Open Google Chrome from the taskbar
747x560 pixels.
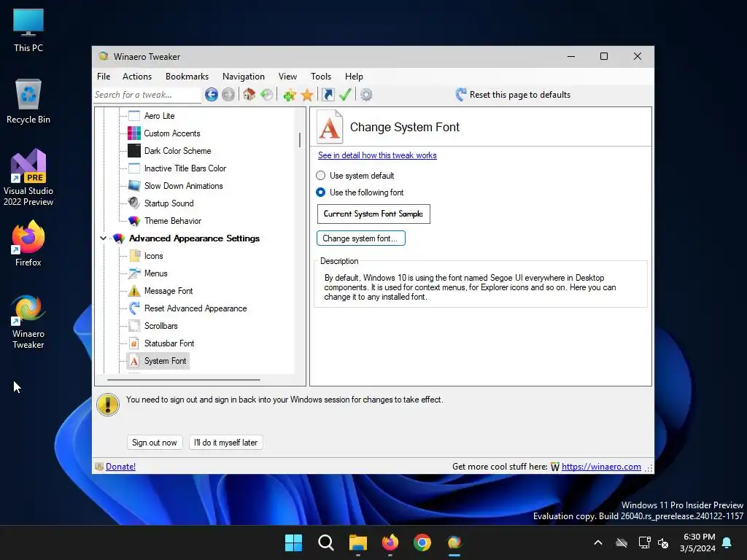tap(422, 542)
